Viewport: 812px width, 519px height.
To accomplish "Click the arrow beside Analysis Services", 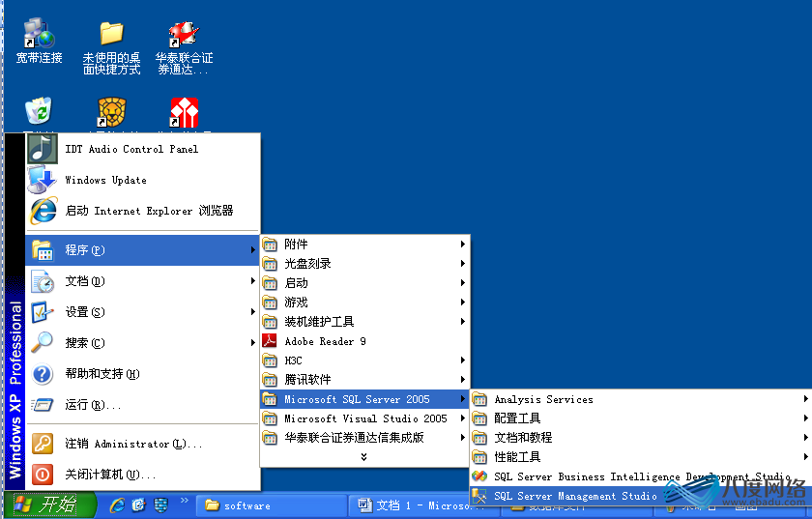I will pyautogui.click(x=805, y=399).
